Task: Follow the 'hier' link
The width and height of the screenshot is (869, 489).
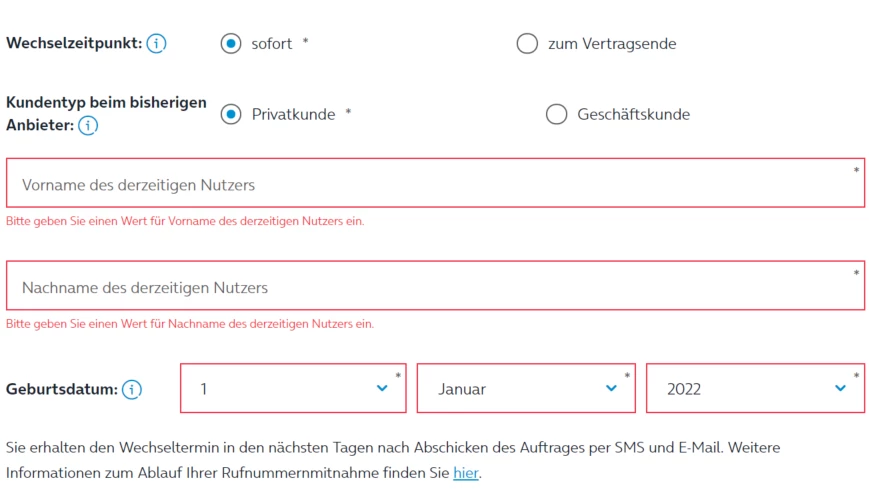Action: coord(466,472)
